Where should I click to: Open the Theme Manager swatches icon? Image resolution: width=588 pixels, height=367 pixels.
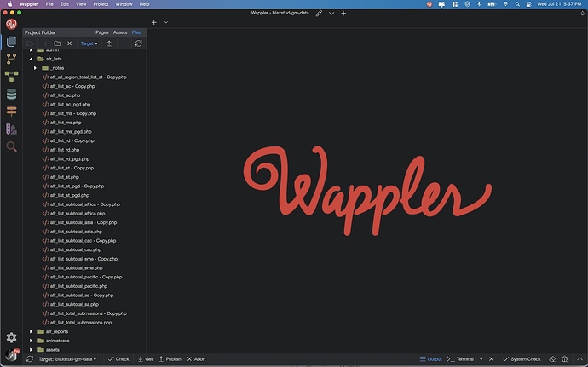[11, 129]
